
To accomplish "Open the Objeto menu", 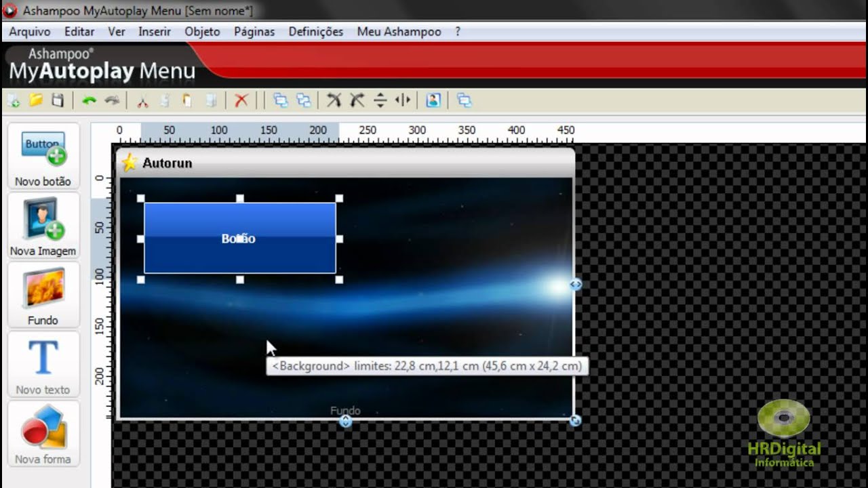I will [x=202, y=32].
